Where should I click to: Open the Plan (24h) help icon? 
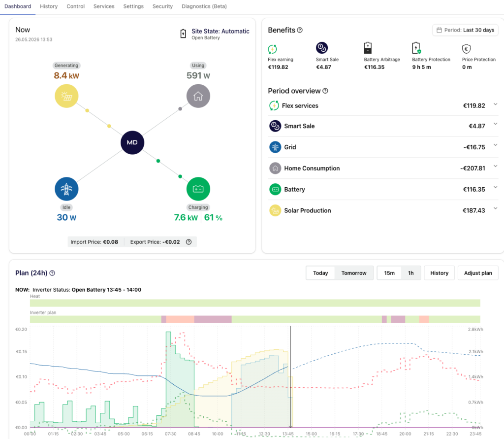click(x=52, y=273)
